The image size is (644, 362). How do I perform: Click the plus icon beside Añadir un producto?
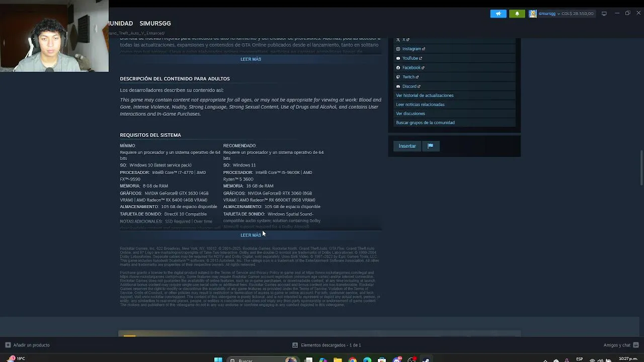point(8,345)
